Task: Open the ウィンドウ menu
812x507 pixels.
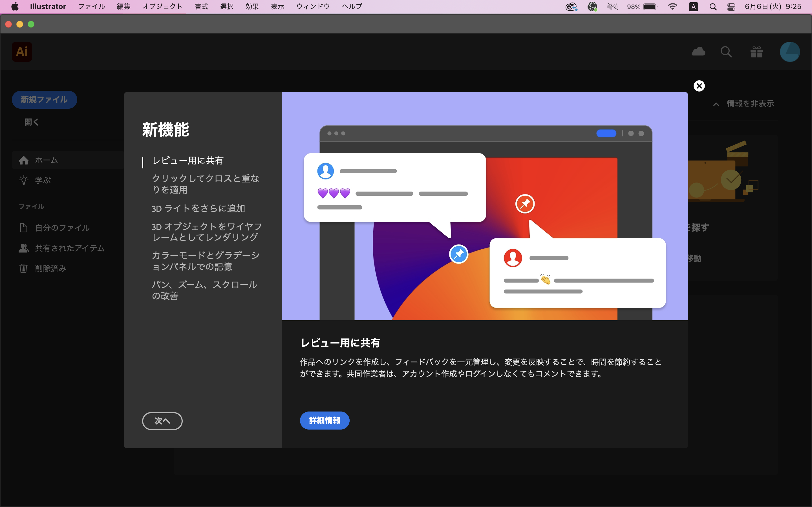Action: [x=313, y=7]
